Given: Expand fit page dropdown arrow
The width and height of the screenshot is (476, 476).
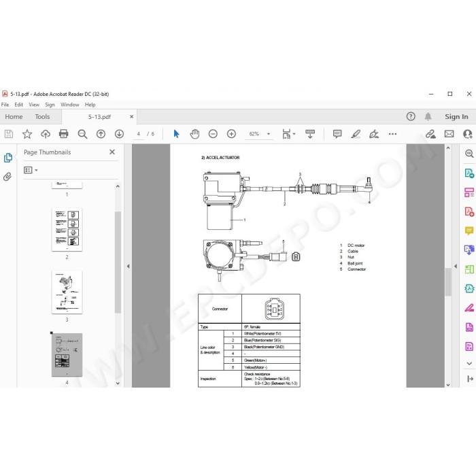Looking at the screenshot, I should tap(294, 134).
